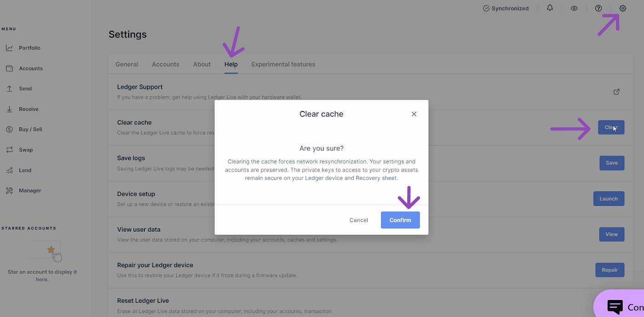Open Portfolio from the sidebar
This screenshot has width=644, height=317.
click(29, 48)
